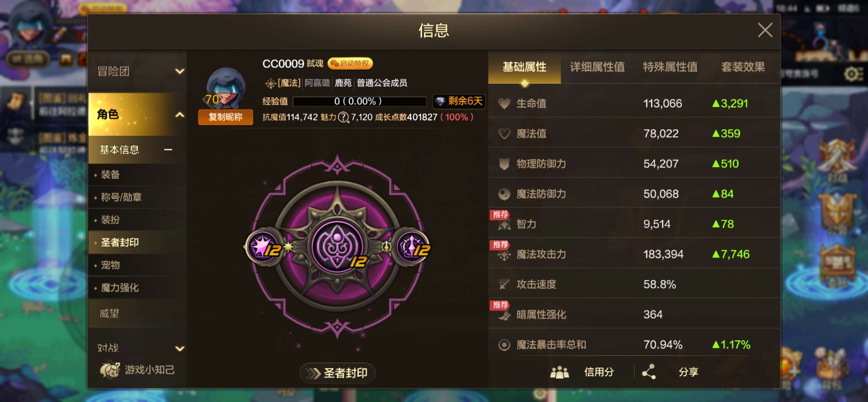868x402 pixels.
Task: Collapse 基本信息 using the minus sign
Action: (168, 150)
